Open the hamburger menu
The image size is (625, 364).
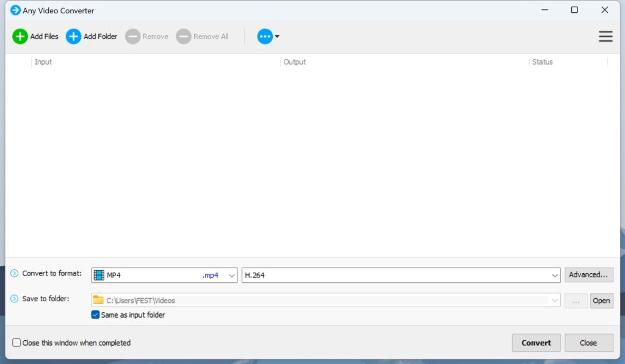click(605, 36)
